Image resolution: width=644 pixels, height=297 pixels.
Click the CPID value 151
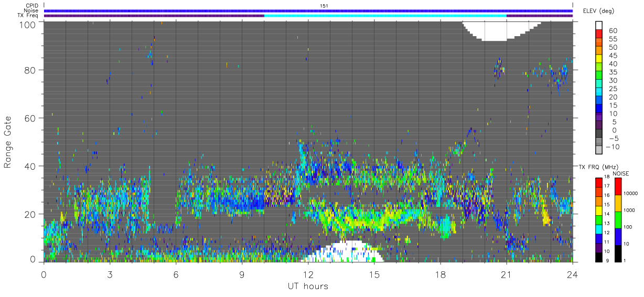[324, 6]
